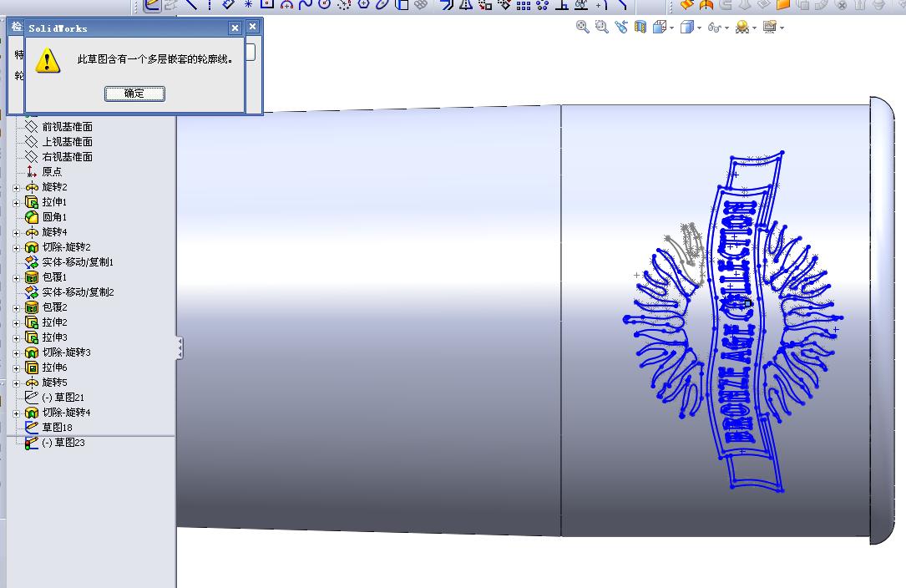
Task: Select 圆角1 feature in tree
Action: (x=54, y=217)
